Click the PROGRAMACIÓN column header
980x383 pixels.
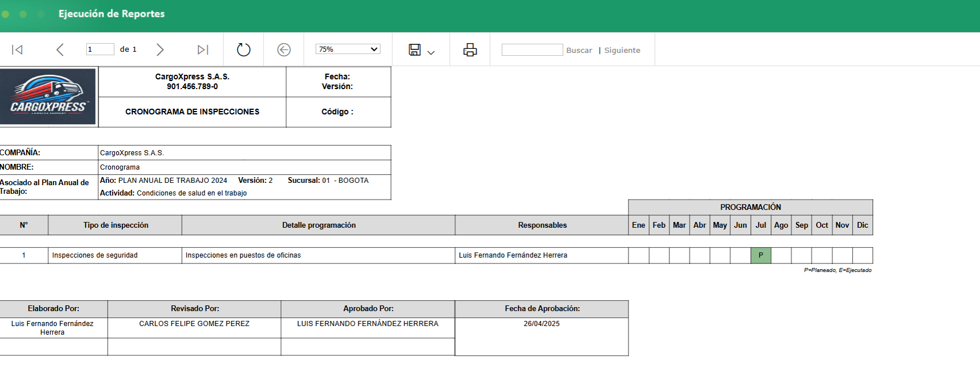[750, 207]
